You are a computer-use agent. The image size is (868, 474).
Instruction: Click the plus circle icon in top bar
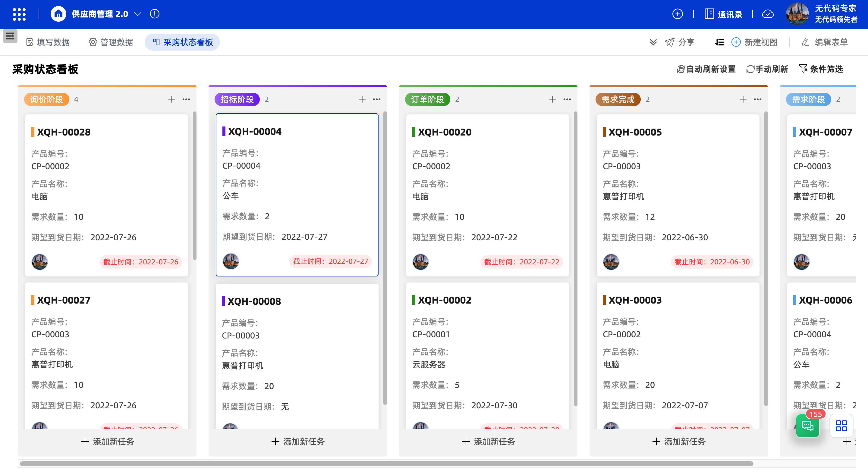pos(677,14)
